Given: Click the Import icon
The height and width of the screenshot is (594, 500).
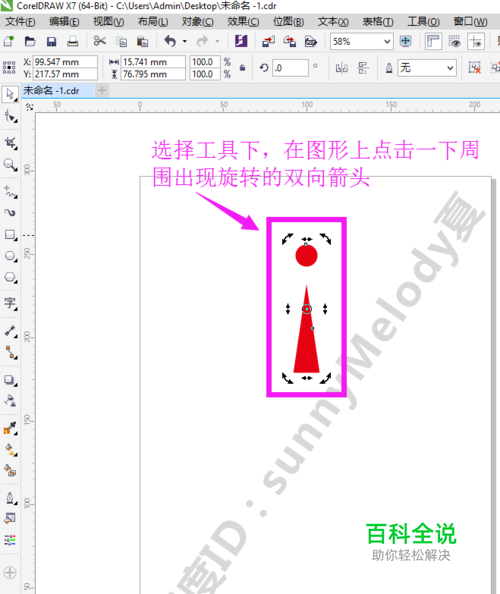Looking at the screenshot, I should click(268, 41).
